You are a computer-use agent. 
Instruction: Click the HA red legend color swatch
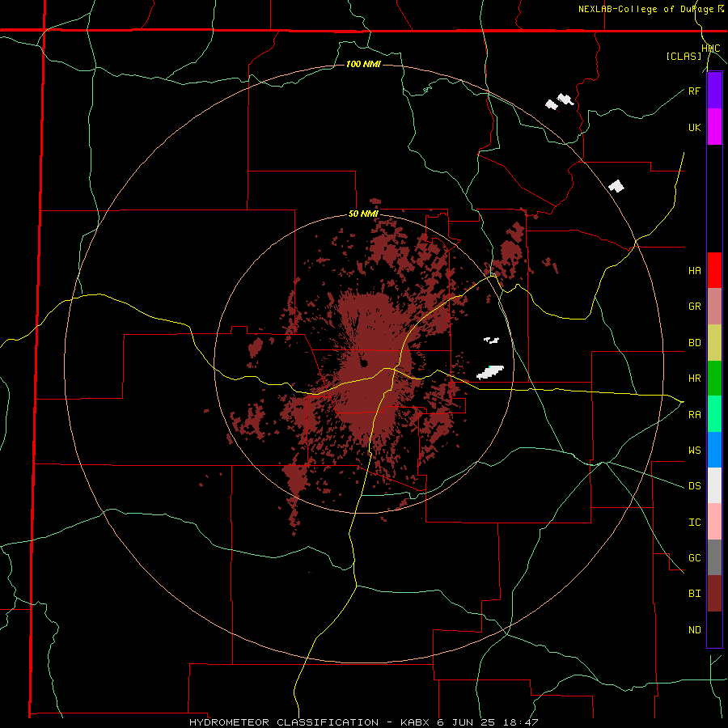pyautogui.click(x=714, y=270)
